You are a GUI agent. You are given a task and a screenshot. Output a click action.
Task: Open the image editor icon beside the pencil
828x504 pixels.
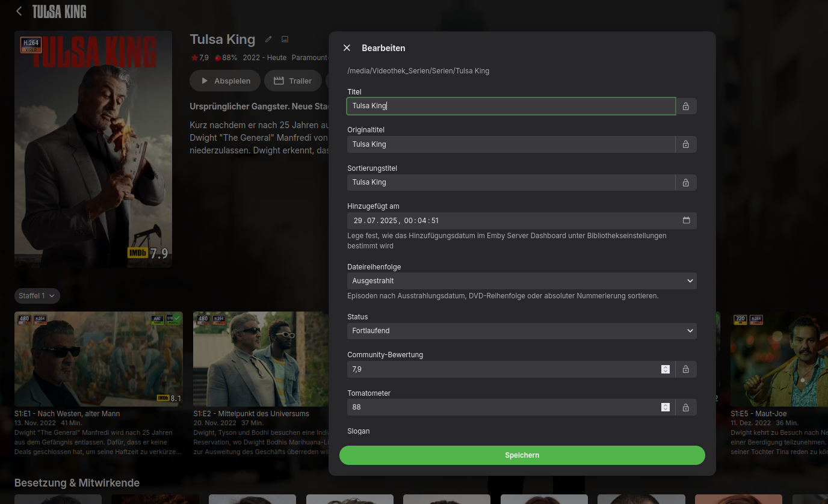285,40
